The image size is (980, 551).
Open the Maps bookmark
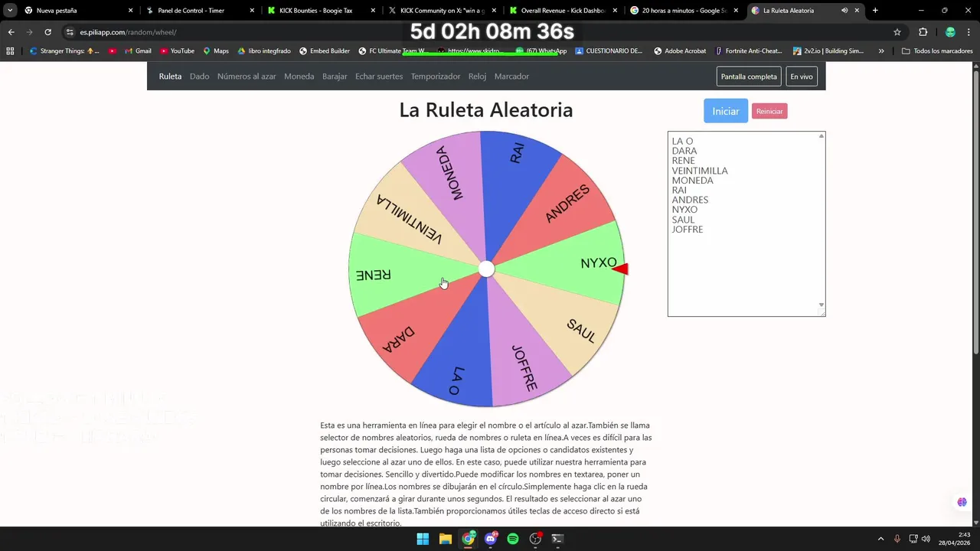[215, 51]
